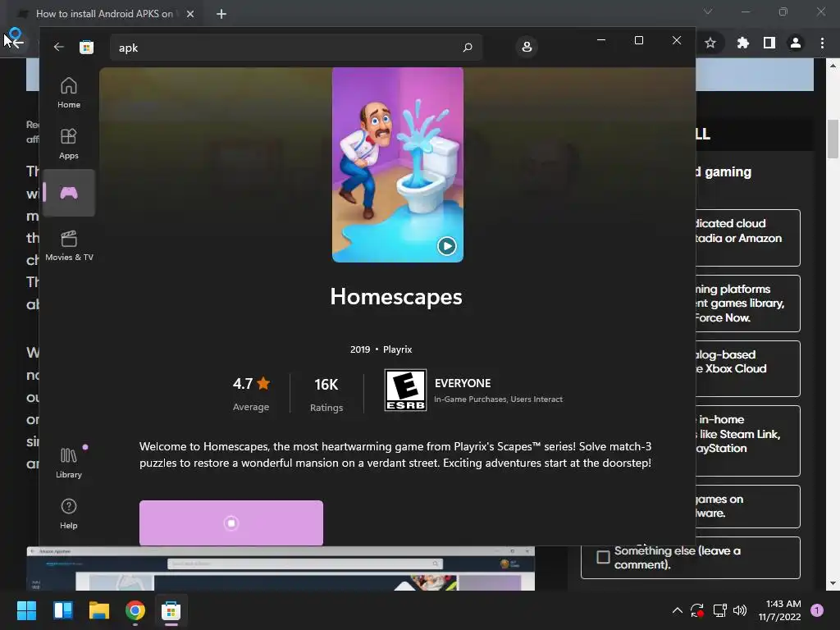
Task: Show hidden system tray icons
Action: tap(677, 610)
